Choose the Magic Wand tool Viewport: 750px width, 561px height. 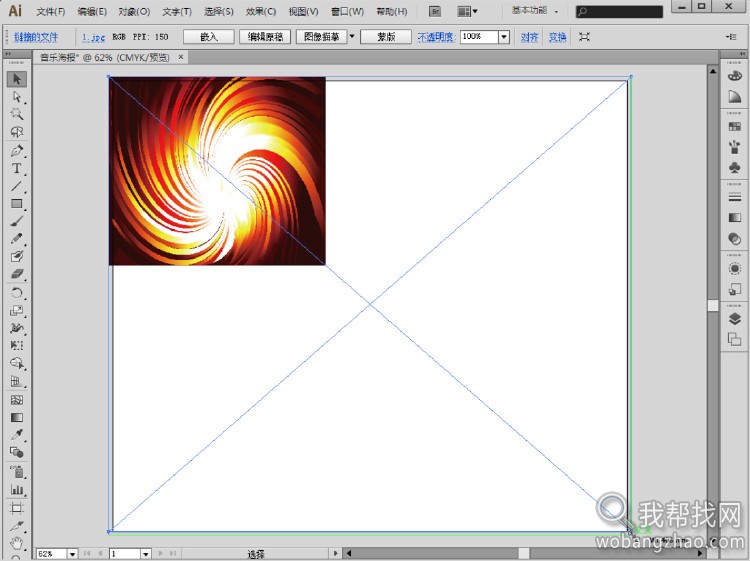pos(17,114)
